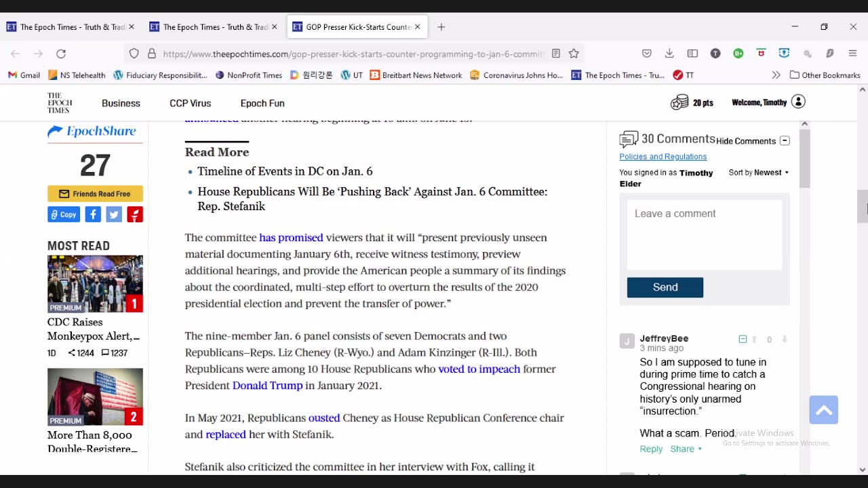Show more bookmarks with the double chevron

[776, 75]
